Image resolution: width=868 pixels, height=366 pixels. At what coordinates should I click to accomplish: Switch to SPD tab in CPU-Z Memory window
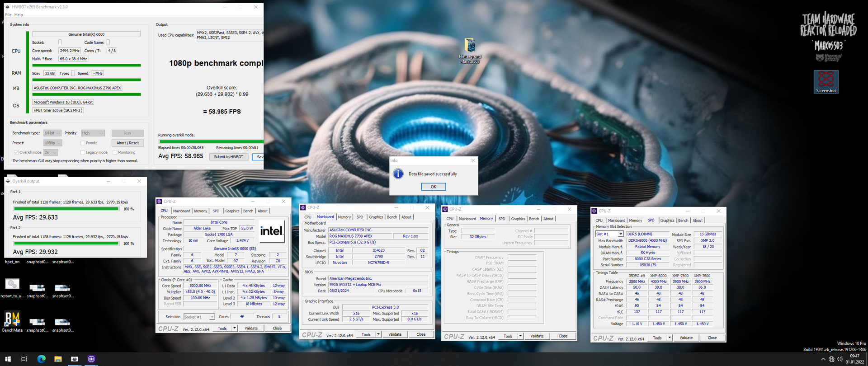pos(502,219)
